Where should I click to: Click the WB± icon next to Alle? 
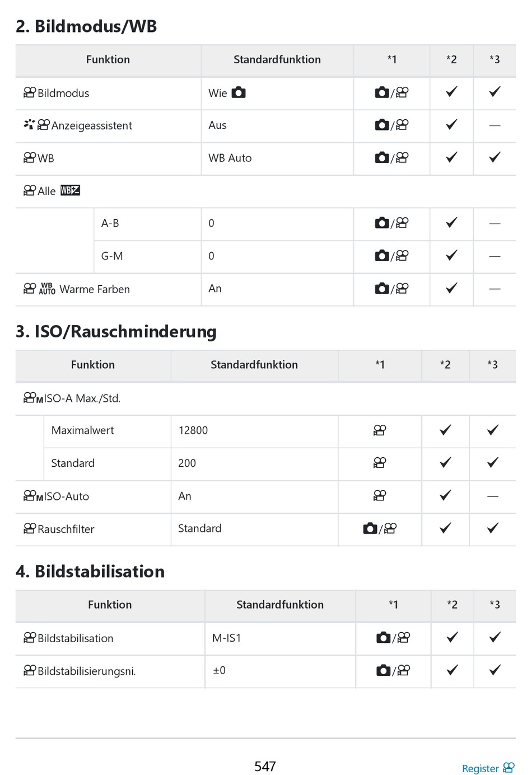point(70,191)
